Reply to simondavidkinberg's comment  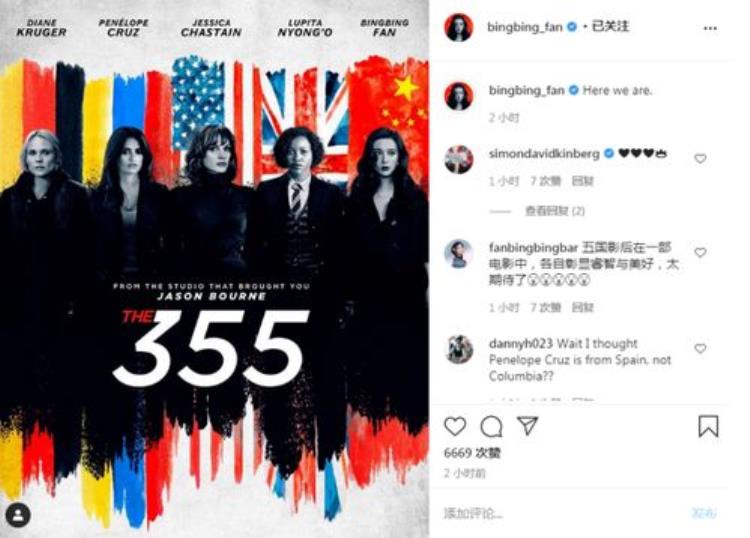point(583,181)
